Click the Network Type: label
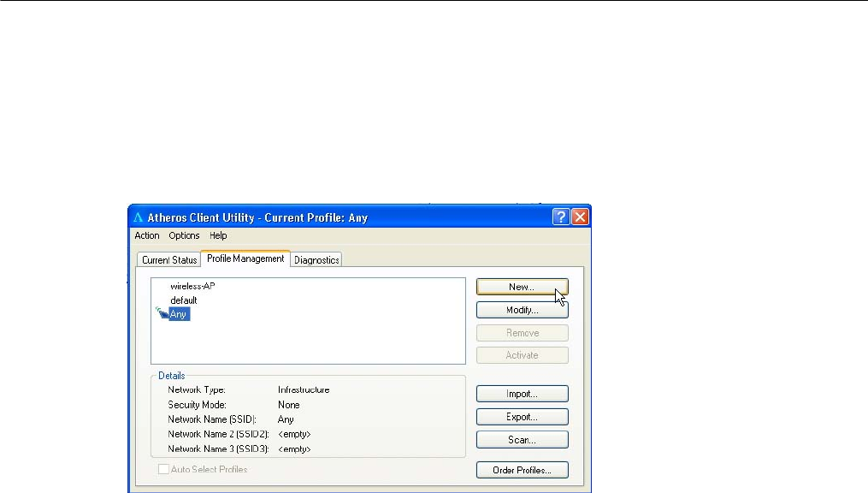This screenshot has width=868, height=493. click(x=197, y=390)
